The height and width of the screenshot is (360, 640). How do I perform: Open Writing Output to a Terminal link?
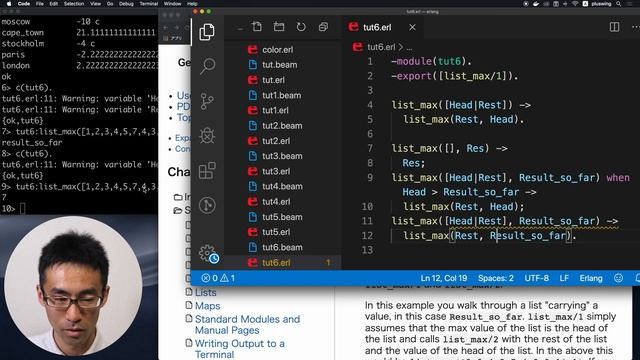[240, 349]
